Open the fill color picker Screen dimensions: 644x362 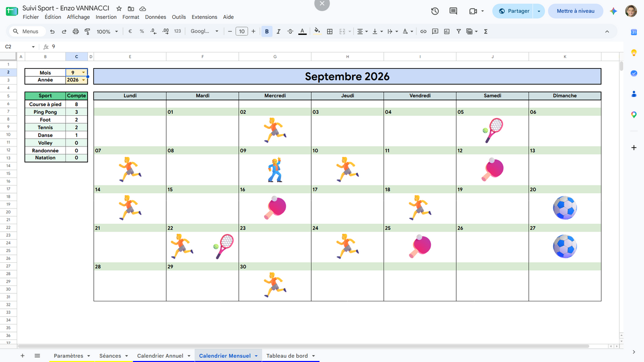pos(317,32)
